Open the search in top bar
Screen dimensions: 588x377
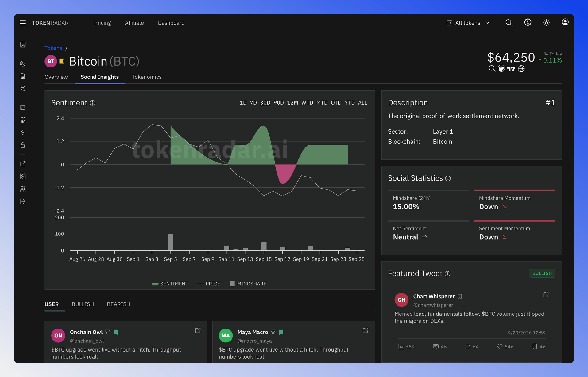point(509,23)
